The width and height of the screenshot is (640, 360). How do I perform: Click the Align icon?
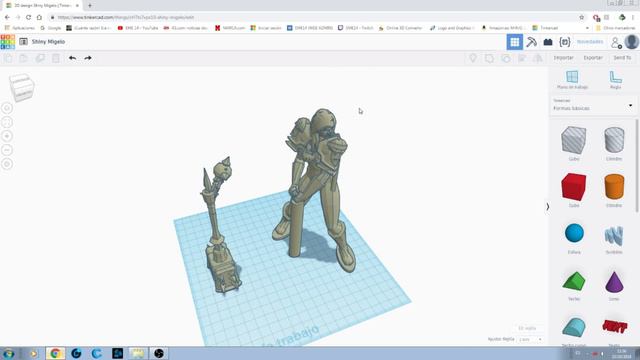[522, 58]
